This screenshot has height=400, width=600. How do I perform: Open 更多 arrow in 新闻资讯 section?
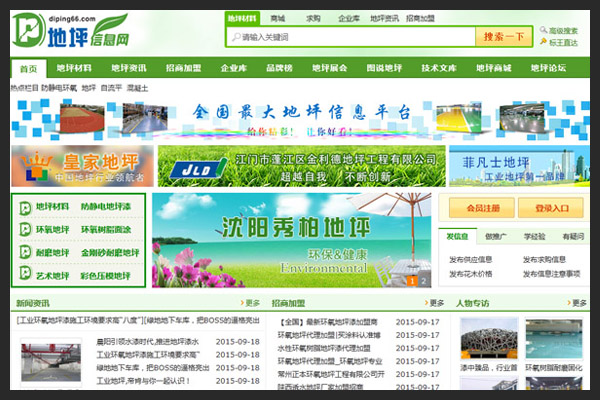coord(250,303)
